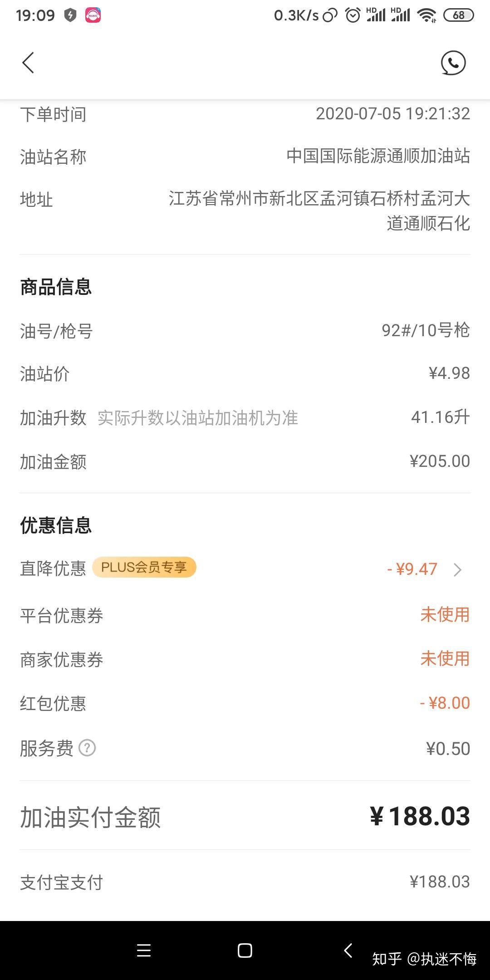490x980 pixels.
Task: Tap the gas station name text
Action: 378,156
